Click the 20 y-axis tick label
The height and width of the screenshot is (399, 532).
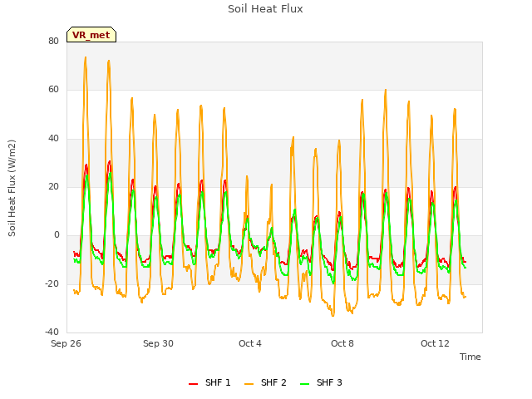tap(53, 186)
